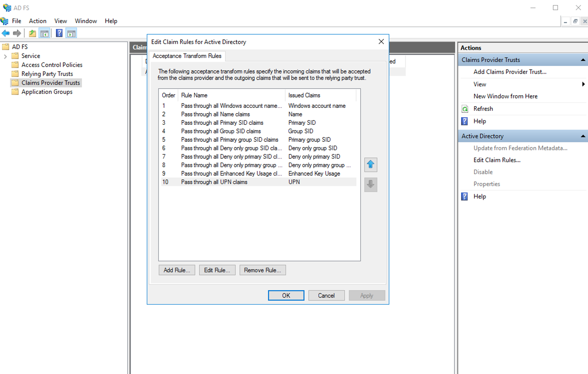Click the MMC document icon beside File menu
This screenshot has height=374, width=588.
(x=4, y=21)
